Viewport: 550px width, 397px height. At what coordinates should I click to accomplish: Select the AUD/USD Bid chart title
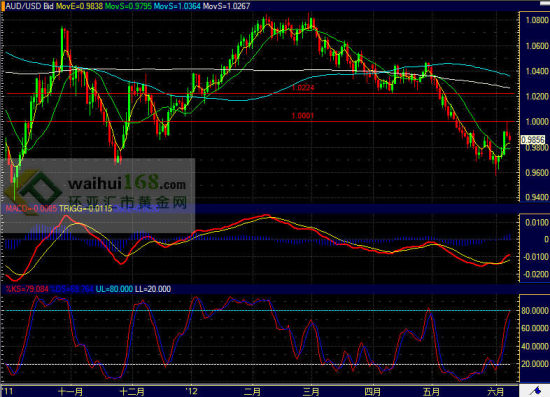click(29, 6)
